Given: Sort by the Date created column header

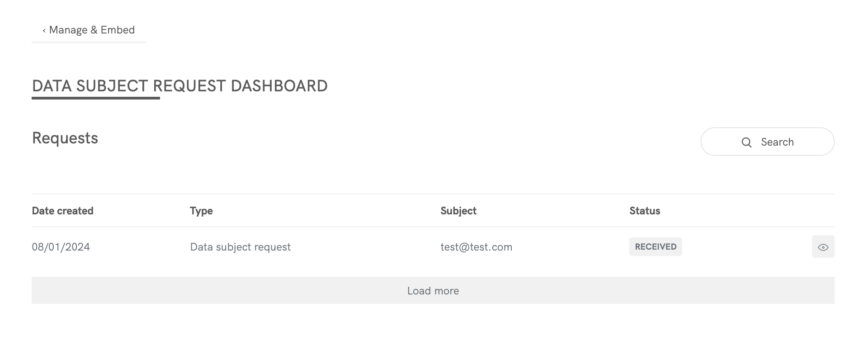Looking at the screenshot, I should [62, 211].
